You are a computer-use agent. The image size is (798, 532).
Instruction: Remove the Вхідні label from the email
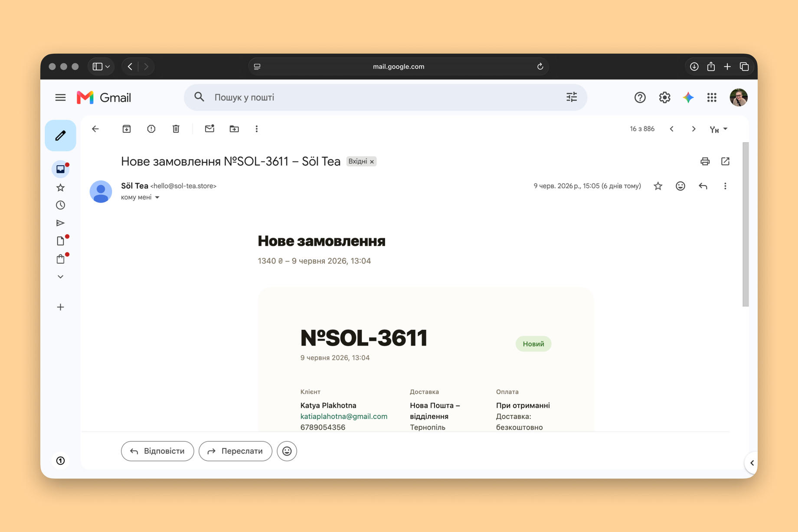pyautogui.click(x=372, y=162)
